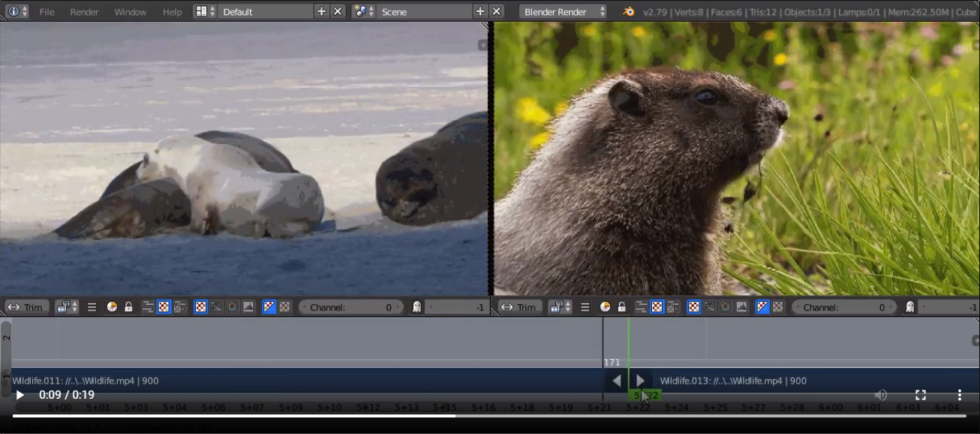Mute the video player audio

(881, 395)
